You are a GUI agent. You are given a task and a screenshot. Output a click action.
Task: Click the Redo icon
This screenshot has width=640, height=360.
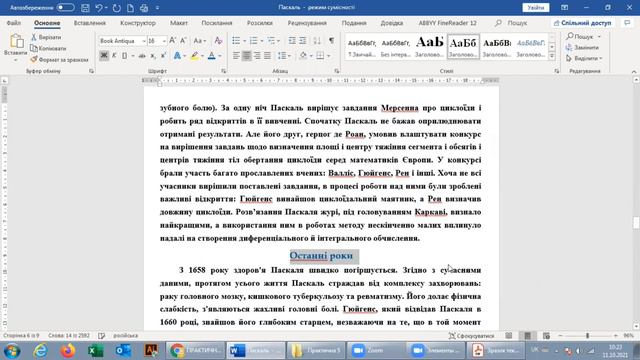point(116,8)
